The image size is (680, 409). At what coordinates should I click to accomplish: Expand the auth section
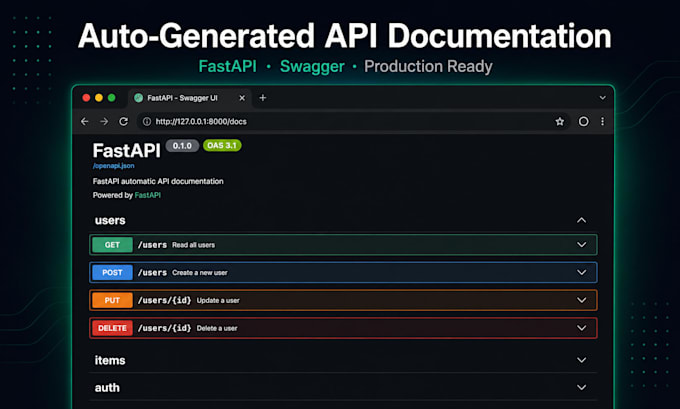pyautogui.click(x=582, y=387)
